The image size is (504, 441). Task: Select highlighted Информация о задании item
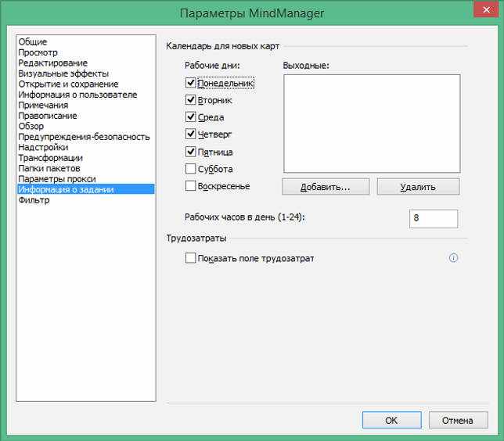(85, 189)
